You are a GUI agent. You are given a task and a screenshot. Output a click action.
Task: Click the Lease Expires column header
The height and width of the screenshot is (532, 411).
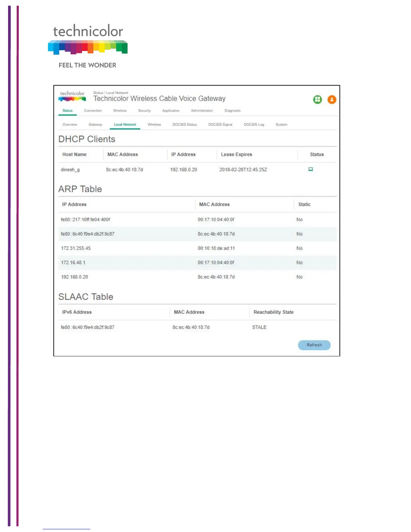[236, 154]
